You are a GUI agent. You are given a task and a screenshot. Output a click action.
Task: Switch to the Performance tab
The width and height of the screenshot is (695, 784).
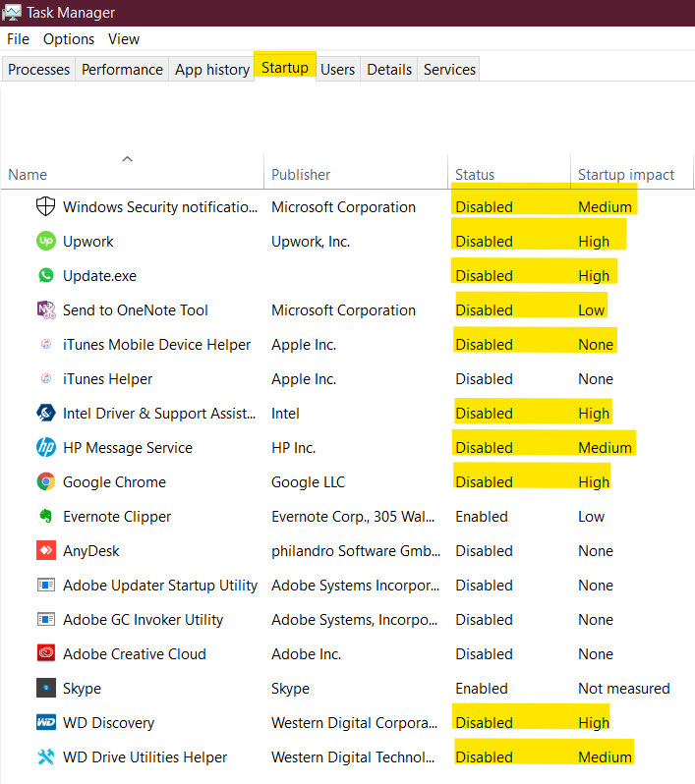pos(122,69)
